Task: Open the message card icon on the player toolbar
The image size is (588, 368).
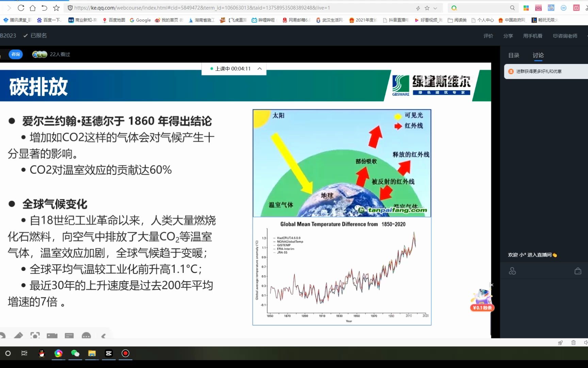Action: 69,336
